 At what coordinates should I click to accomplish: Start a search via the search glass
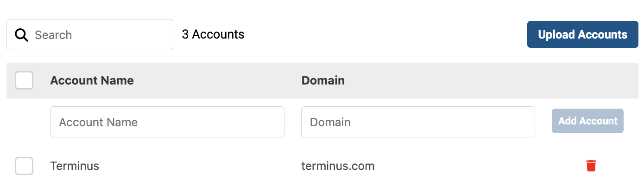tap(22, 35)
